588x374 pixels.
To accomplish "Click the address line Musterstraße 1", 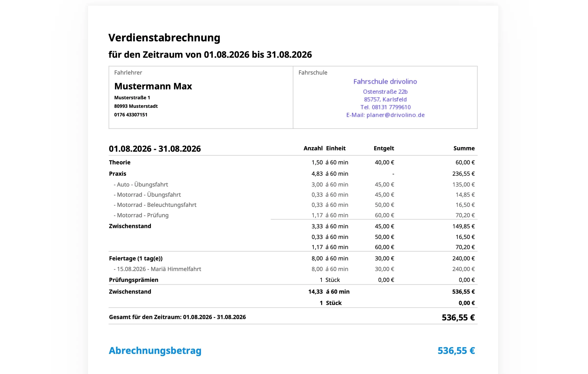I will (132, 98).
